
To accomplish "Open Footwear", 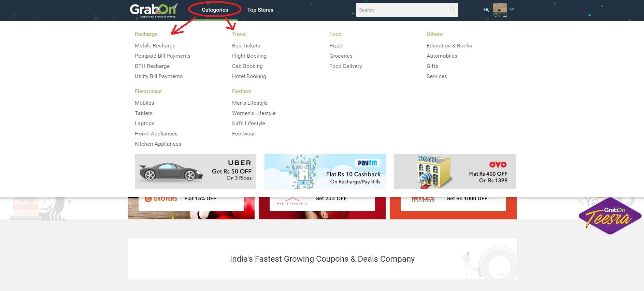I will click(x=243, y=134).
